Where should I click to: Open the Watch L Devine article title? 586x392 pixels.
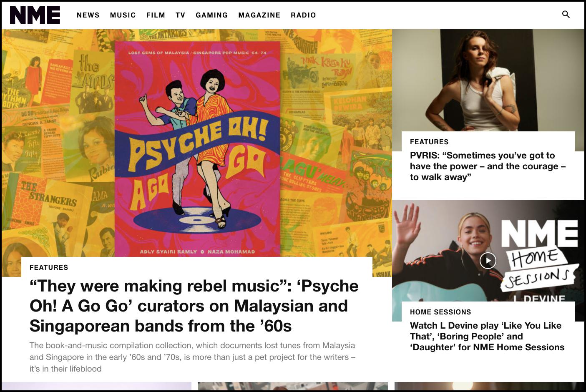point(487,336)
